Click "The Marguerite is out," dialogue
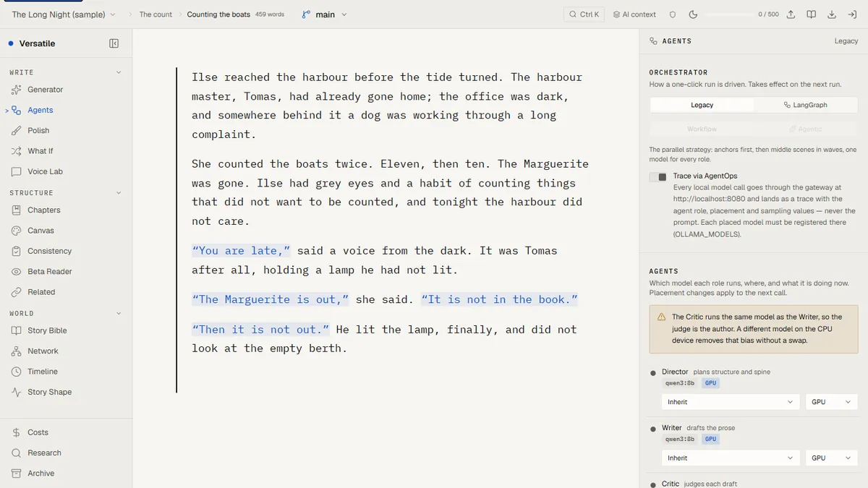 pos(271,299)
